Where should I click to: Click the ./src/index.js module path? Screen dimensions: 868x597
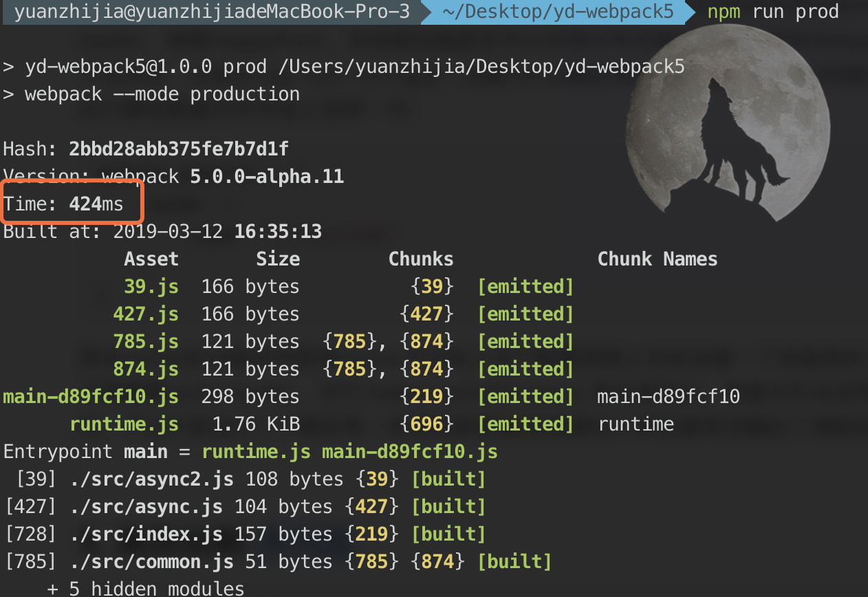[146, 534]
